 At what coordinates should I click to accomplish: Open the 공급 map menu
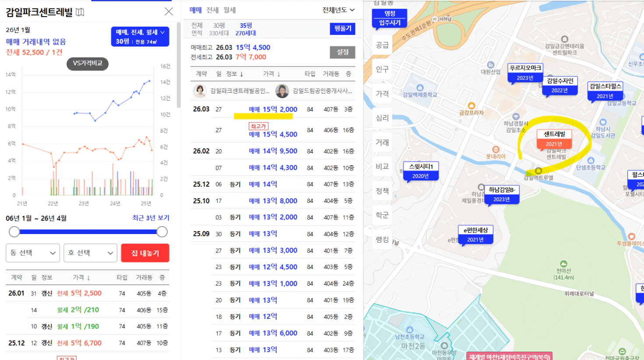(382, 45)
